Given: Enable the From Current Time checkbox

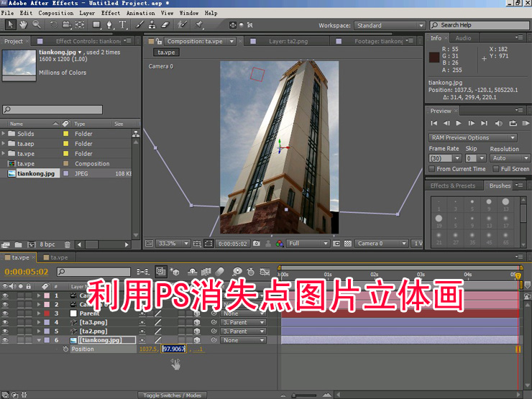Looking at the screenshot, I should (432, 169).
